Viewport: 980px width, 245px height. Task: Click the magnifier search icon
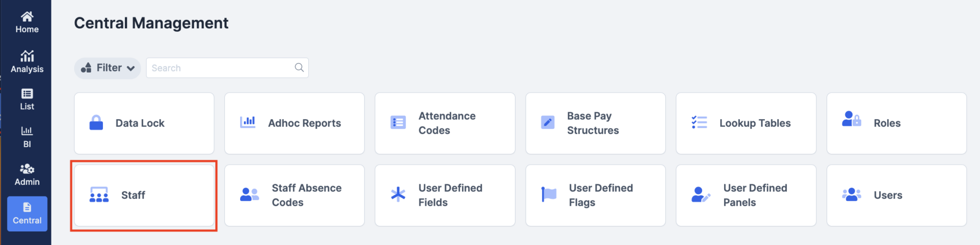299,68
